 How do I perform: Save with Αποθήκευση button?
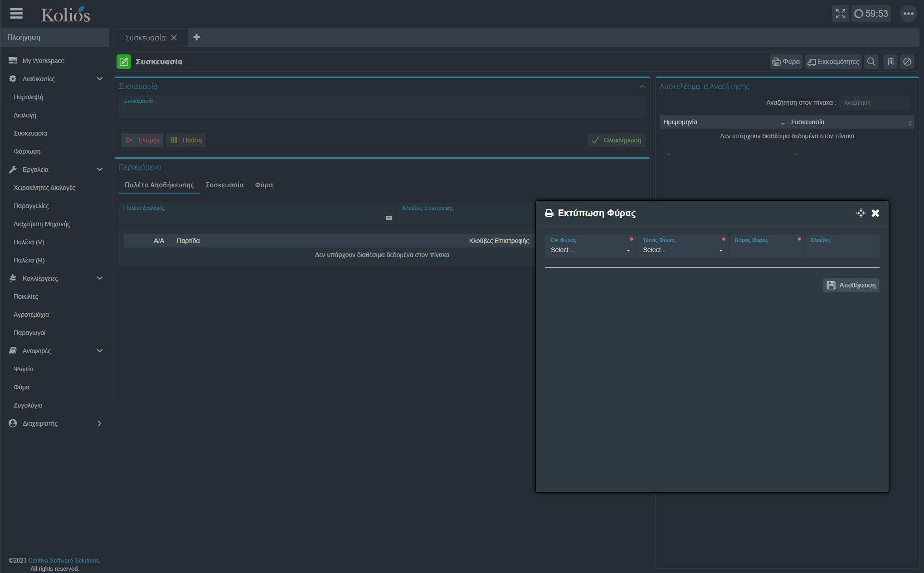click(x=851, y=285)
